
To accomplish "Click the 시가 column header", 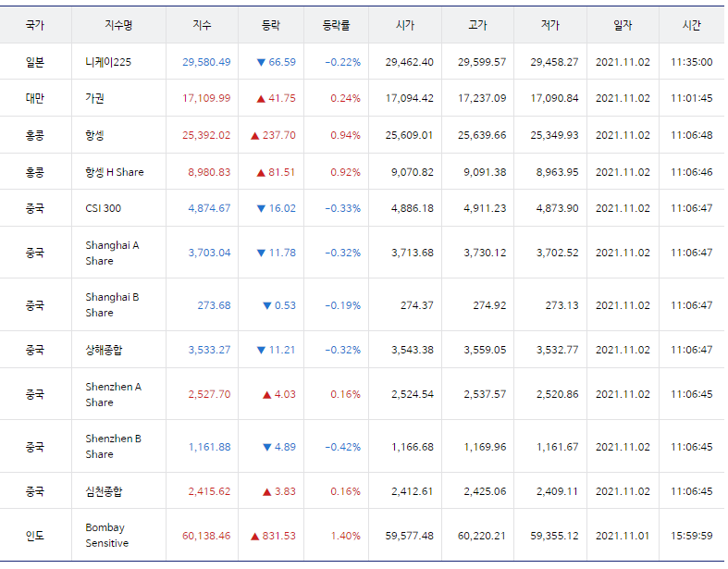I will (x=405, y=25).
